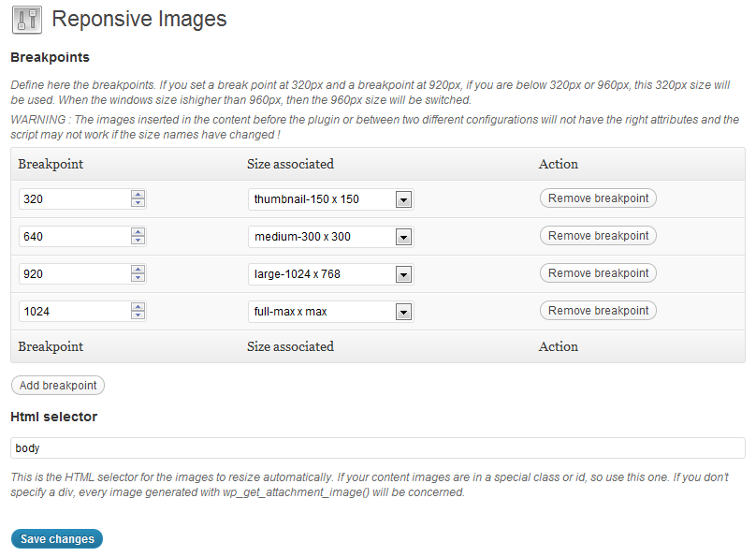The image size is (756, 557).
Task: Expand the full-max x max dropdown
Action: coord(403,312)
